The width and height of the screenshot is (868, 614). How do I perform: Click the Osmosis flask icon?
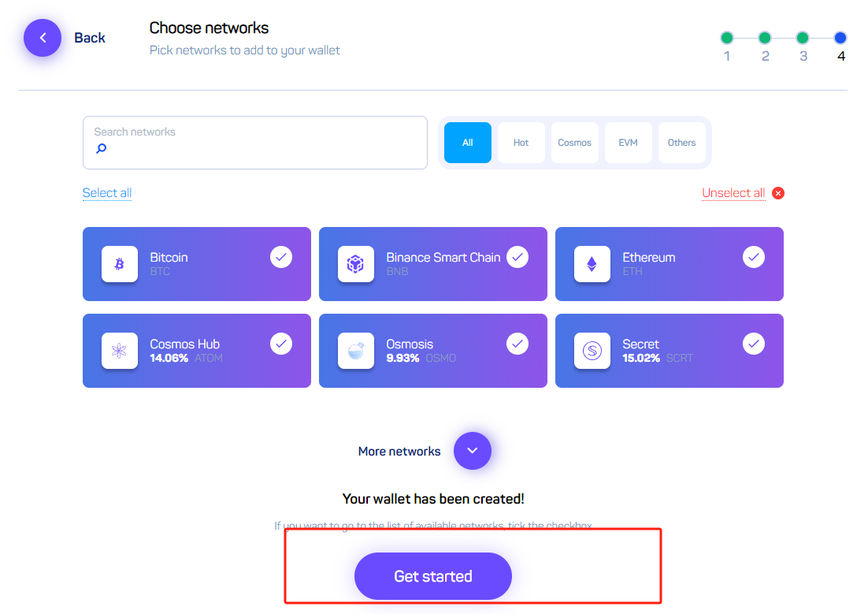(356, 350)
